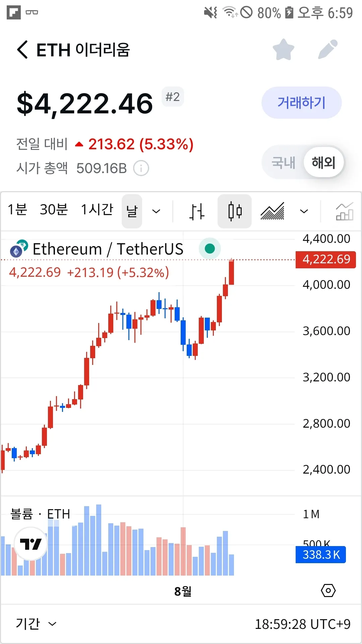
Task: Expand the time interval dropdown arrow
Action: tap(156, 211)
